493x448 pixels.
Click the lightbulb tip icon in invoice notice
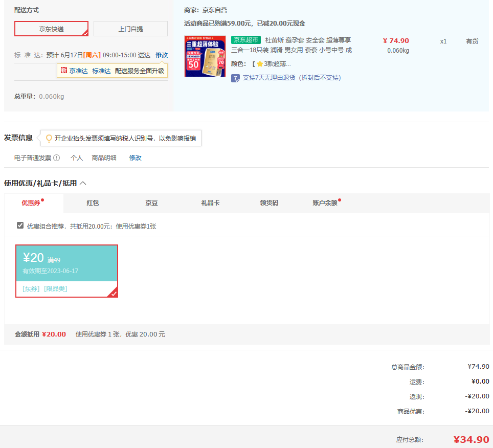point(49,138)
